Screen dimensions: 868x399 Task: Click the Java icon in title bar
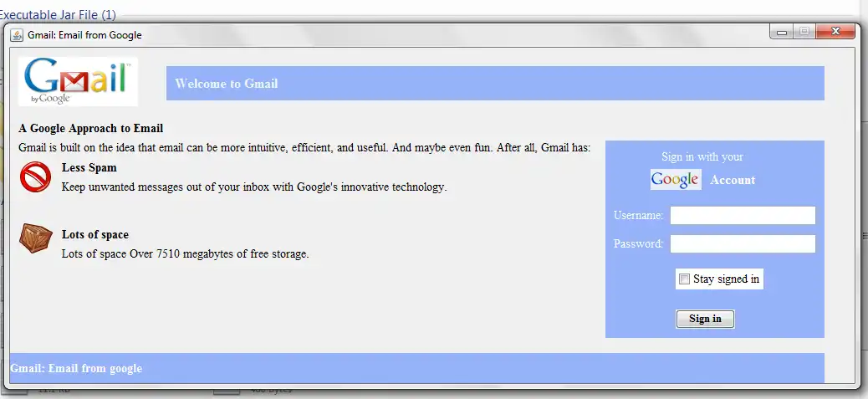click(18, 35)
